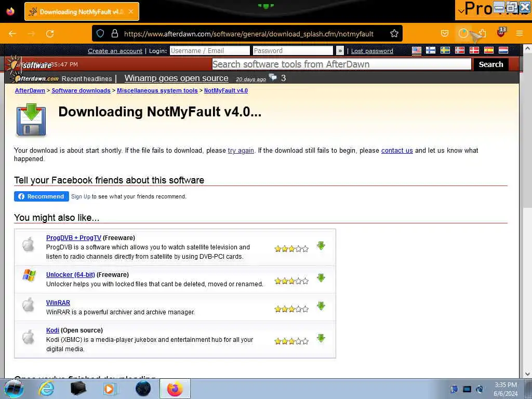Open the Kodi link
Image resolution: width=532 pixels, height=399 pixels.
[x=52, y=330]
